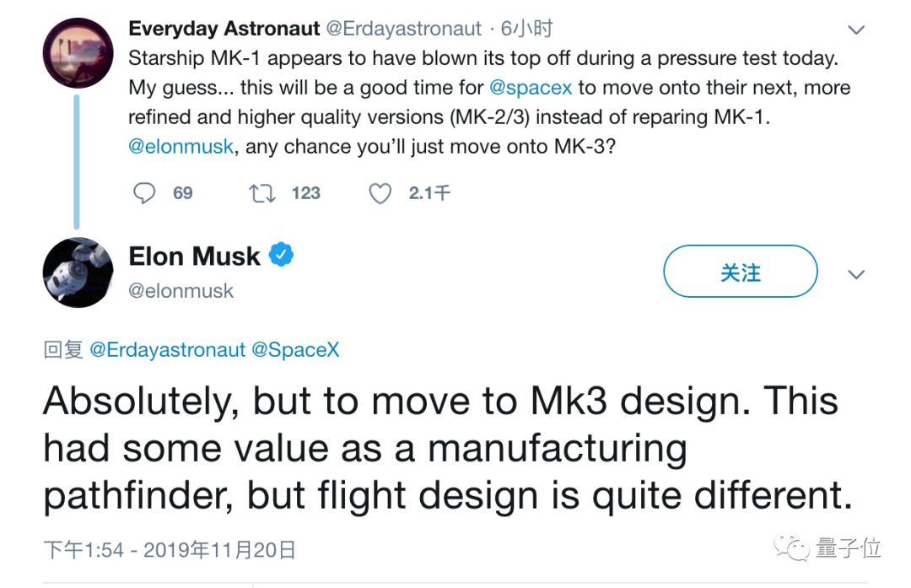Viewport: 911px width, 588px height.
Task: Click the @Erdayastronaut reply-to link
Action: click(x=167, y=349)
